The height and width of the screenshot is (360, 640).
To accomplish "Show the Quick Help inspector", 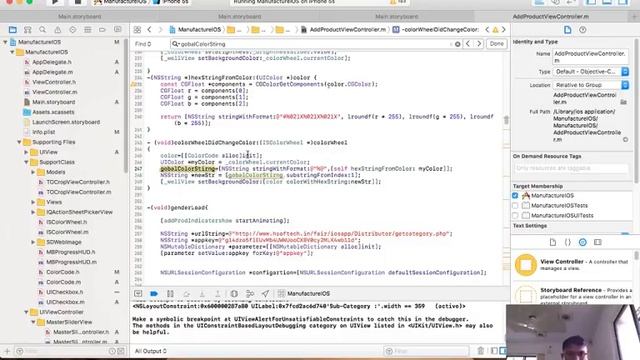I will tap(582, 30).
